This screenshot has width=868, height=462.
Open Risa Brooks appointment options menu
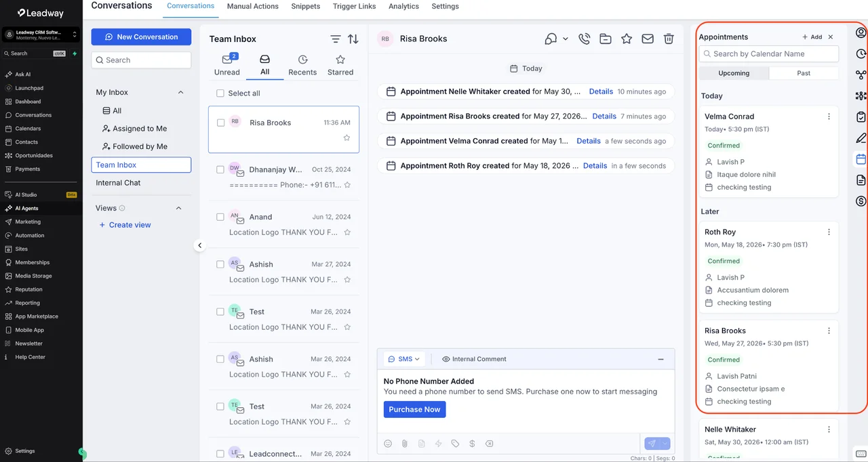(829, 331)
